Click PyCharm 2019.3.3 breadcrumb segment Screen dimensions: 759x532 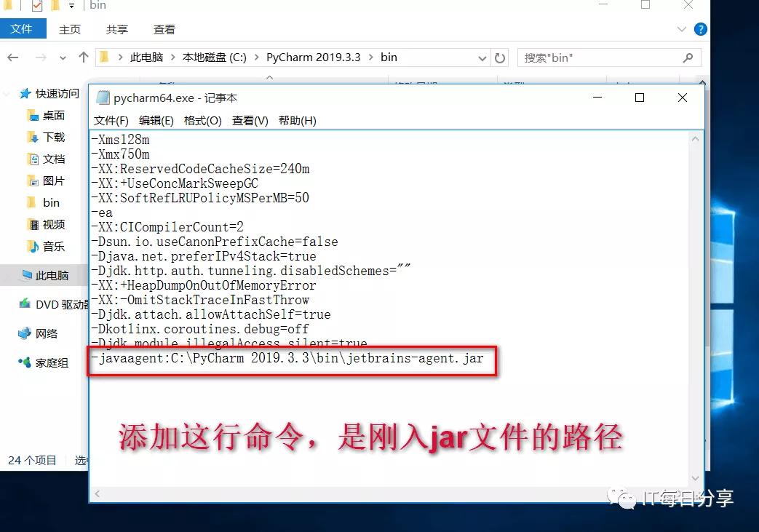[313, 57]
